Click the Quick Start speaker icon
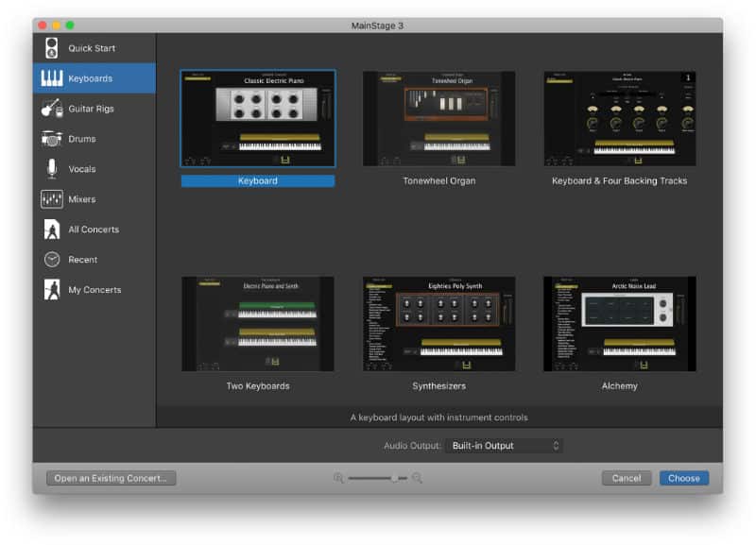756x545 pixels. (x=52, y=48)
